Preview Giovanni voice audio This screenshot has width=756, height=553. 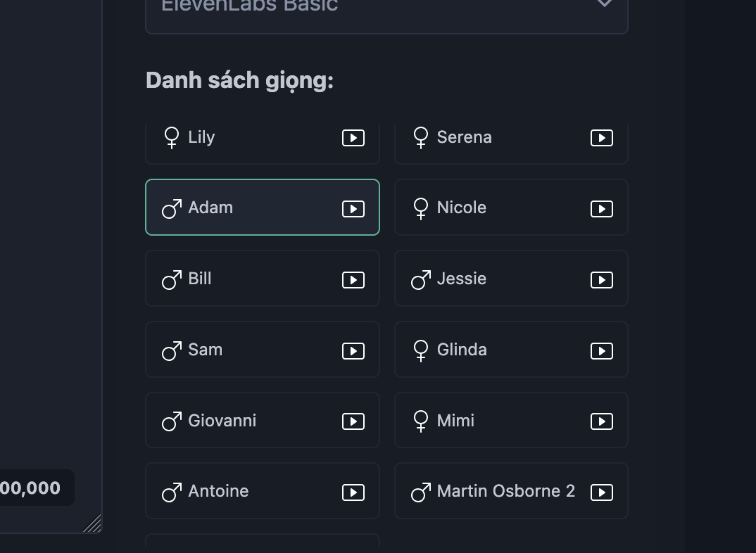tap(353, 421)
